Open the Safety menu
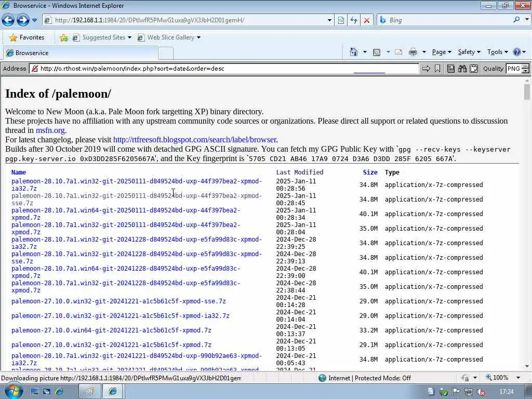 [469, 52]
